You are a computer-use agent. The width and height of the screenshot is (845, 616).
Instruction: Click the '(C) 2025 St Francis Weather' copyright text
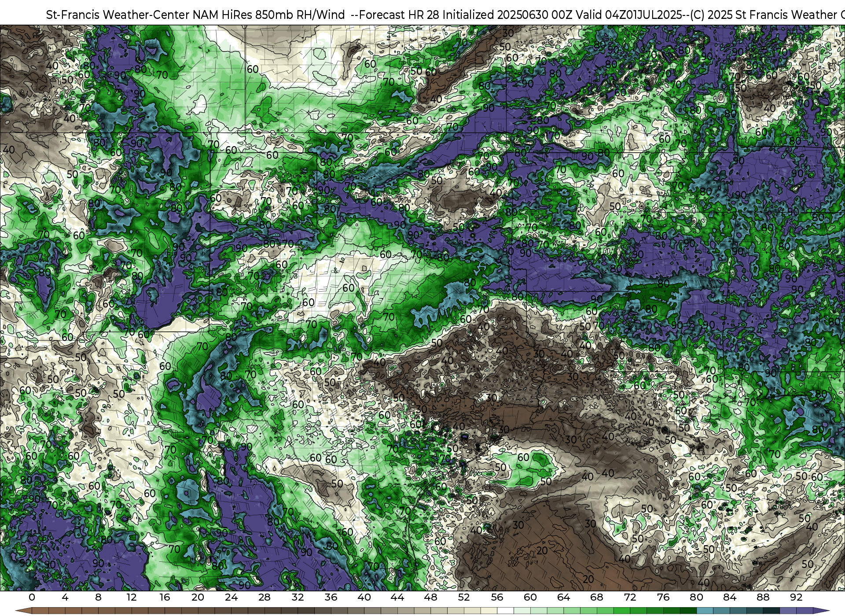point(764,15)
